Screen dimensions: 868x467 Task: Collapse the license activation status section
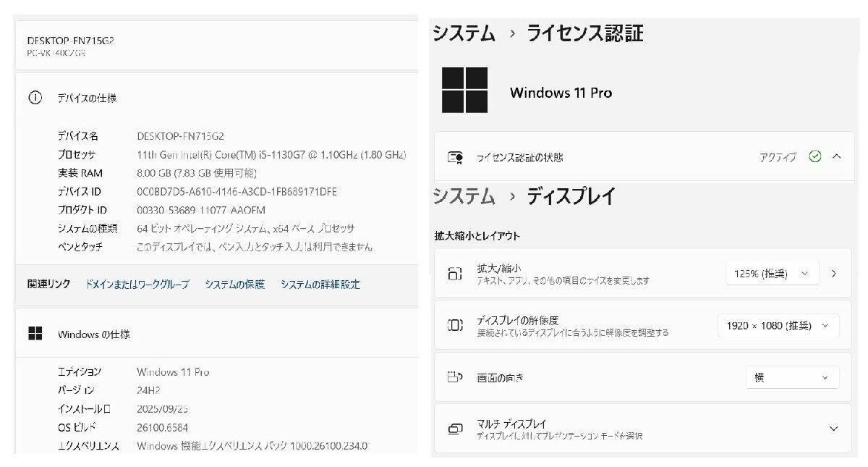tap(837, 156)
